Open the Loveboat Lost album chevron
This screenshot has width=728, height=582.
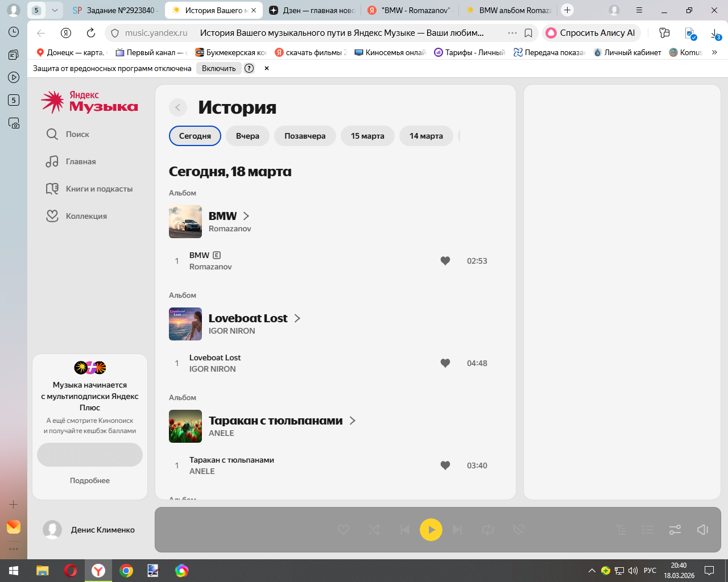coord(297,318)
